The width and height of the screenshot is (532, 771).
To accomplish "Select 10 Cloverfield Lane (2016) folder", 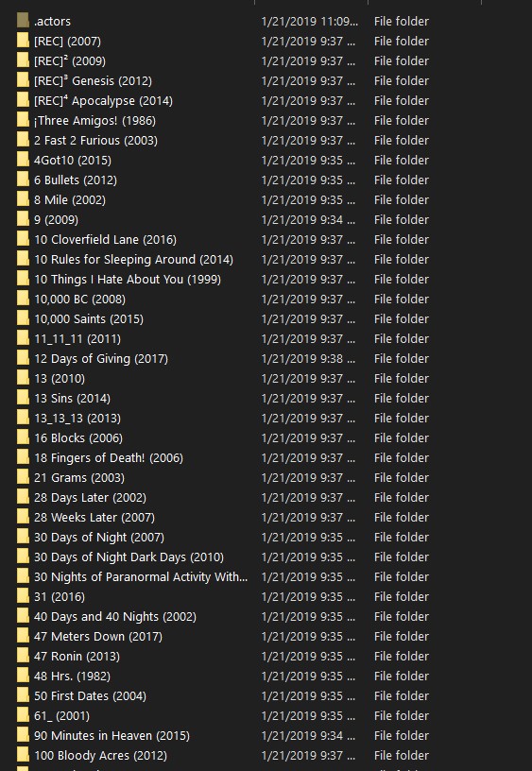I will (105, 239).
